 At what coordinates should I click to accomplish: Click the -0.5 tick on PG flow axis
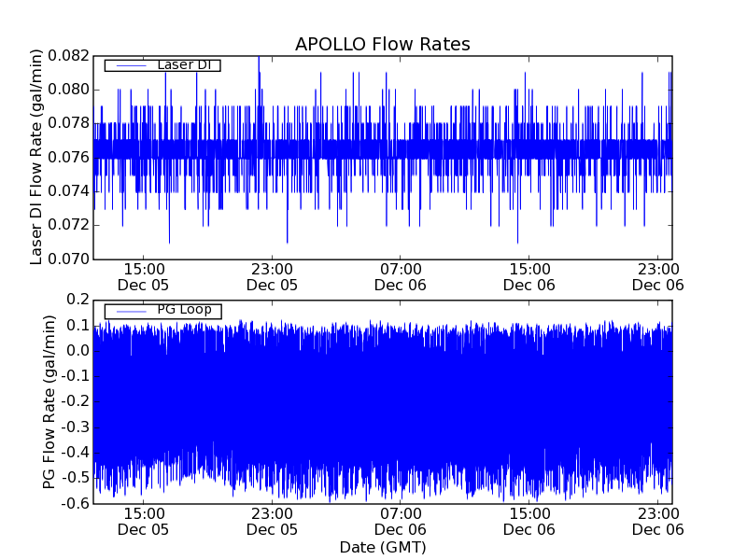(x=76, y=478)
